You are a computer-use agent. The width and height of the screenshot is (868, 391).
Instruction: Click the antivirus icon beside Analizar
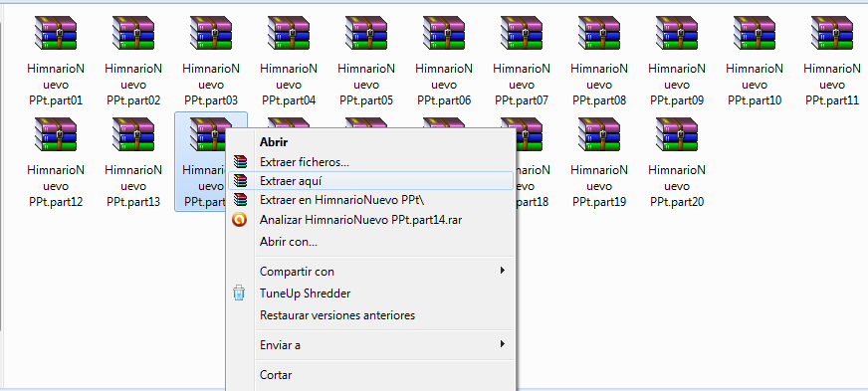coord(239,220)
